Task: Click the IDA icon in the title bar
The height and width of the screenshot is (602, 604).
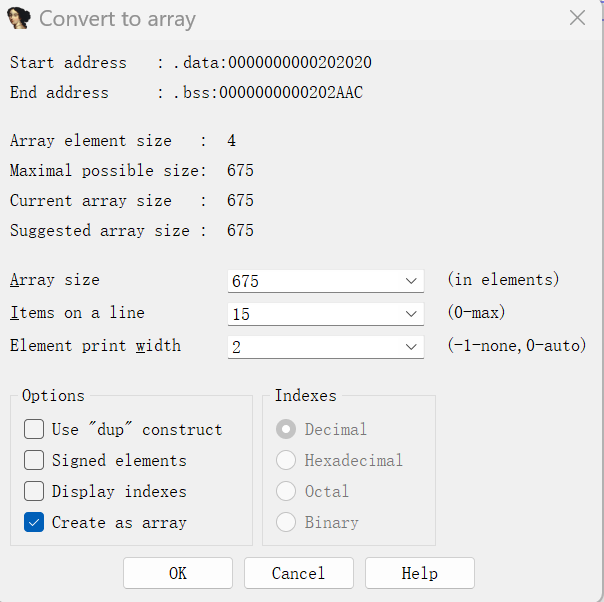Action: coord(18,18)
